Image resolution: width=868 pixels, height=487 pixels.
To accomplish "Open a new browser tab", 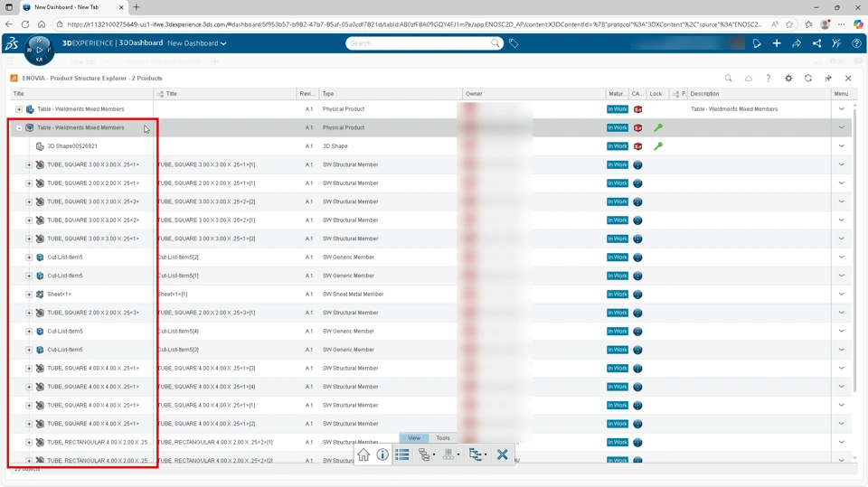I will pyautogui.click(x=137, y=7).
